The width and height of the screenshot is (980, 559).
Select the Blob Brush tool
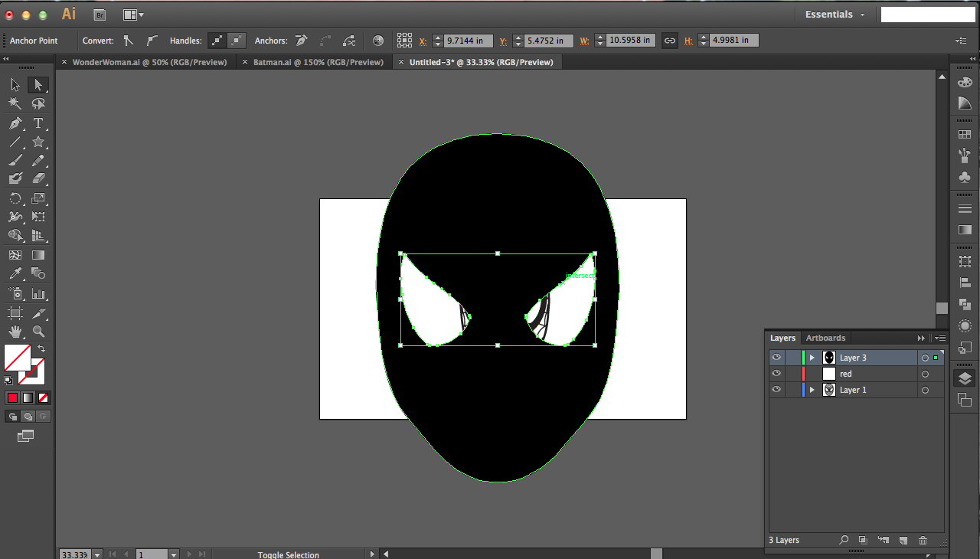tap(15, 179)
